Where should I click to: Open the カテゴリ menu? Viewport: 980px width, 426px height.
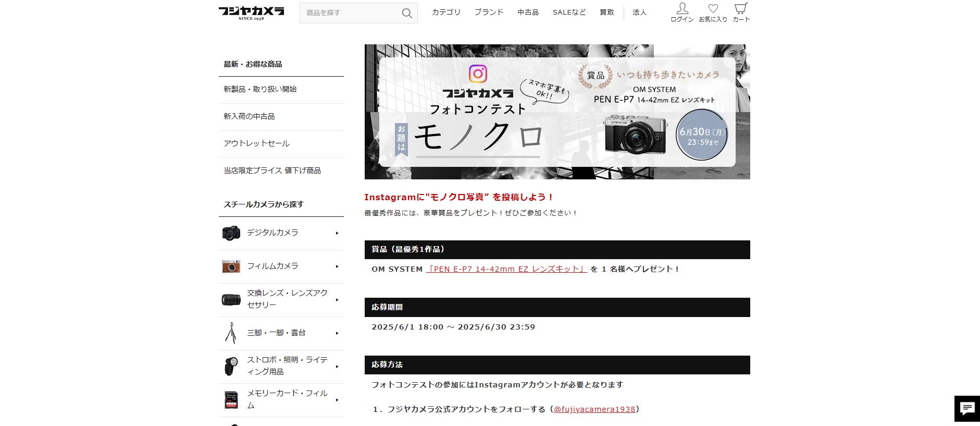(446, 12)
